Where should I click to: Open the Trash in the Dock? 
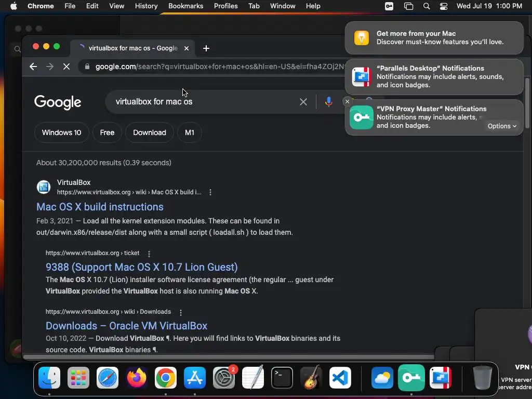point(483,377)
